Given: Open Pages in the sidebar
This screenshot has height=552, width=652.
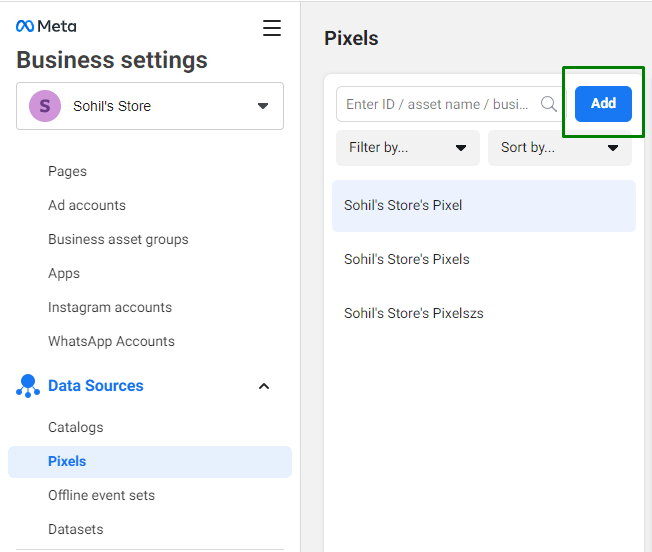Looking at the screenshot, I should (67, 171).
